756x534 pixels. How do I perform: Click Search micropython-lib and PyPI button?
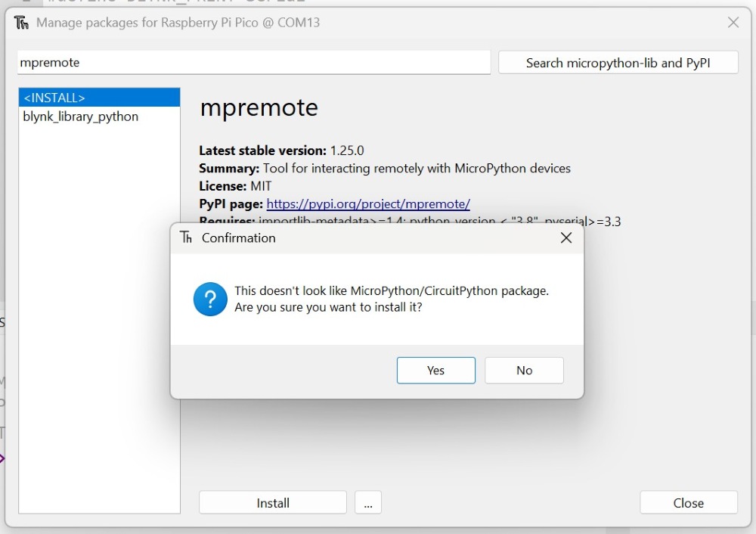tap(618, 63)
